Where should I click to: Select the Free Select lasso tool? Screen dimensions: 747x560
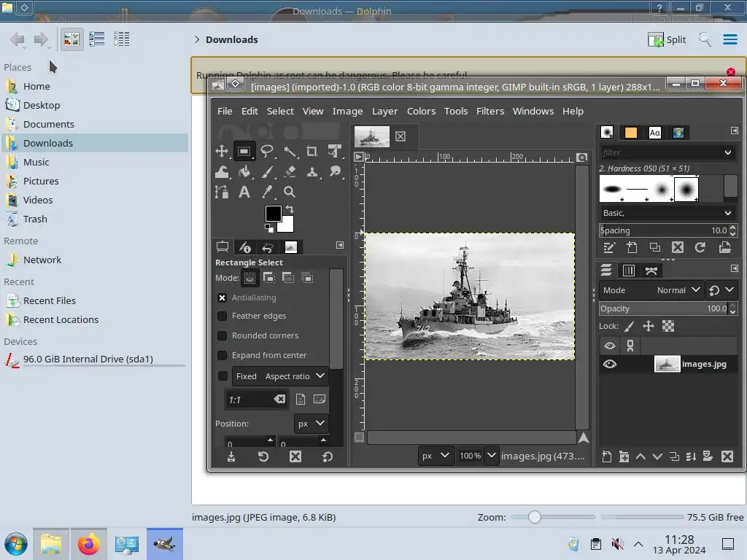coord(267,152)
